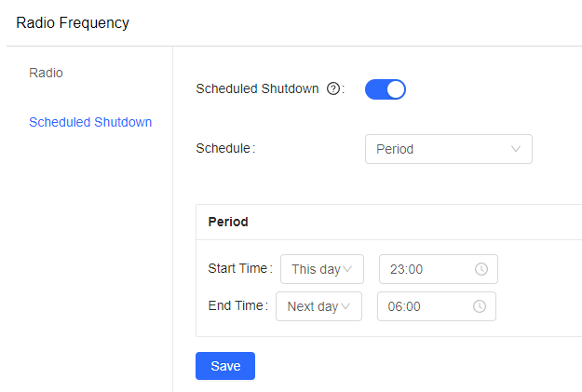Viewport: 582px width, 392px height.
Task: Click the clock icon in the End Time field
Action: click(x=479, y=306)
